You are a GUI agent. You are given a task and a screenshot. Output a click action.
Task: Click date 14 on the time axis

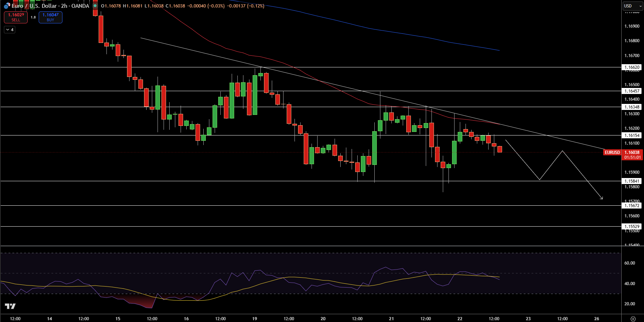click(49, 318)
